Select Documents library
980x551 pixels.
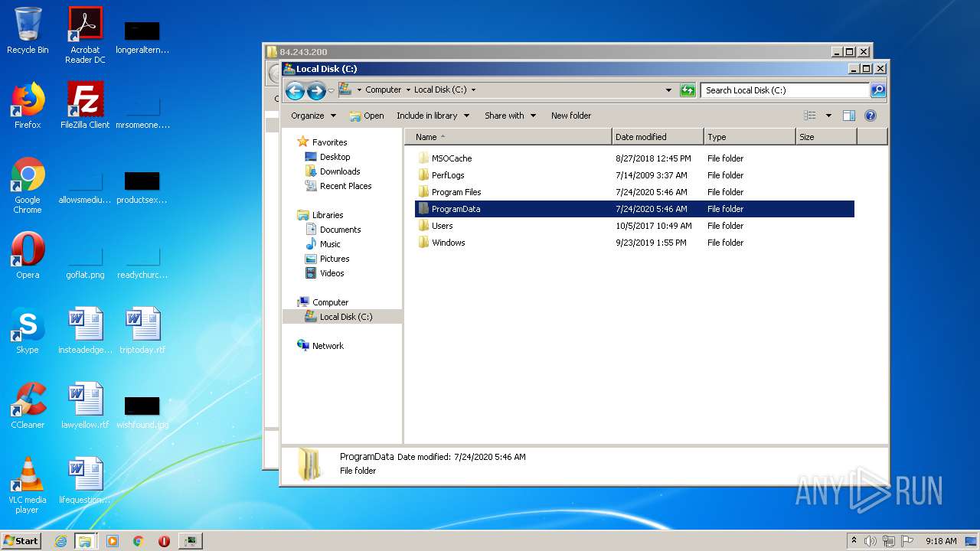(333, 230)
